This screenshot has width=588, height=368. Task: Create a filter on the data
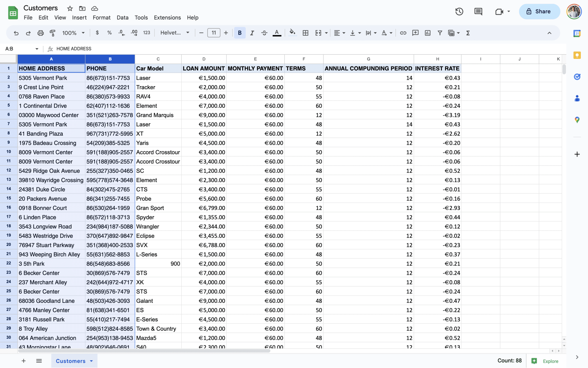(440, 33)
